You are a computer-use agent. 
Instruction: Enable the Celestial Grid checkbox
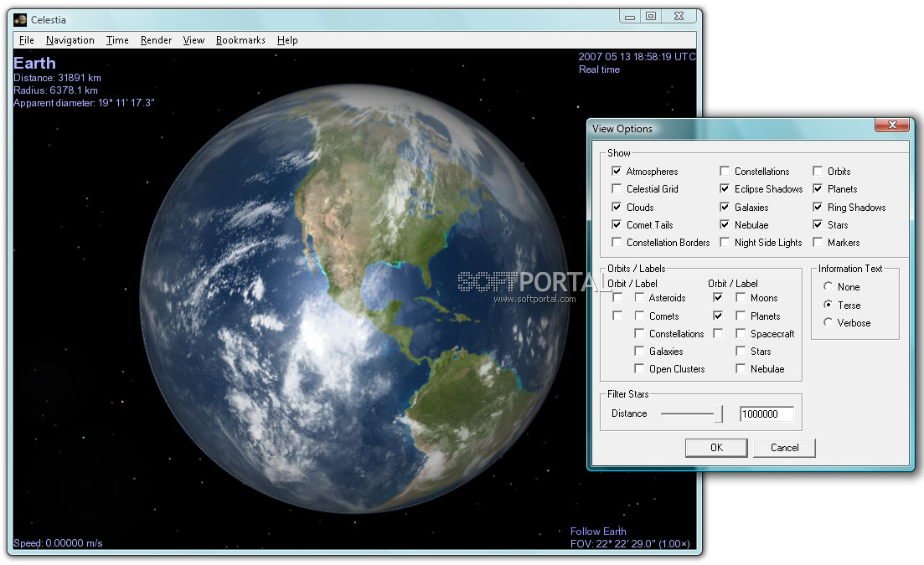pos(617,189)
